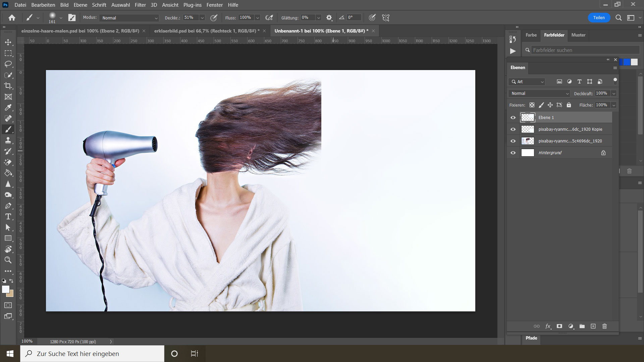Open the layer blend mode dropdown

coord(539,94)
